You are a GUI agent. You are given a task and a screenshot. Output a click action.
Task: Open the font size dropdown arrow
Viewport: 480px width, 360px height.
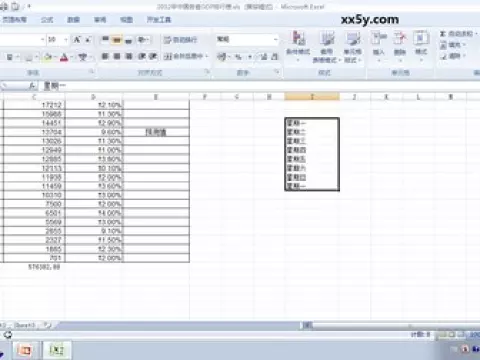[66, 40]
